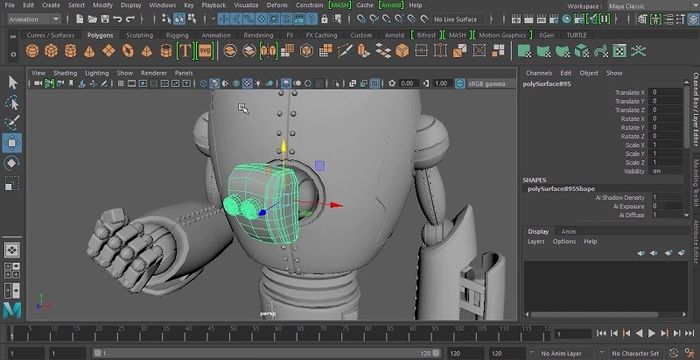Add polygon cone from shelf

pyautogui.click(x=89, y=51)
